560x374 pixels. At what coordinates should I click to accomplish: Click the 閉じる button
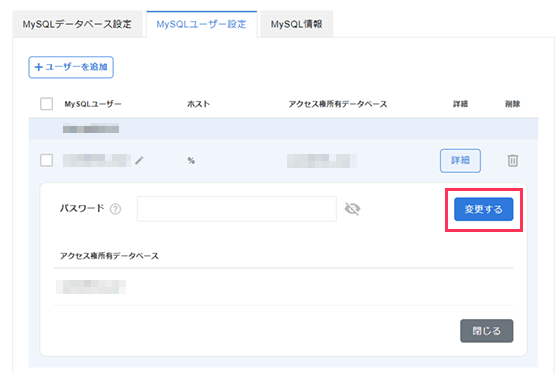click(486, 331)
